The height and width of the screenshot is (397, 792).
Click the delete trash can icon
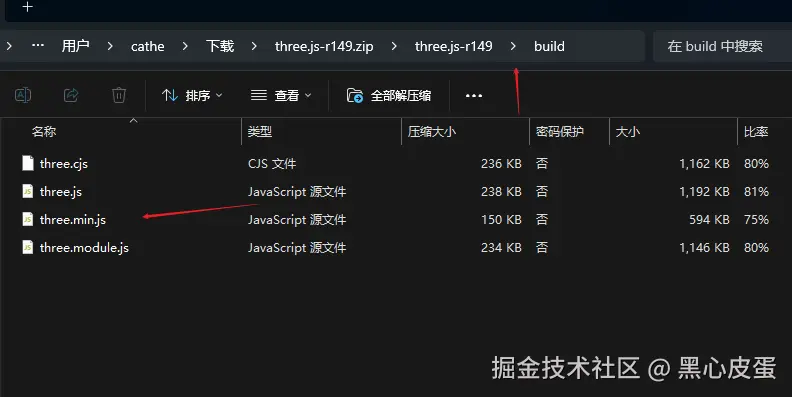click(x=119, y=95)
